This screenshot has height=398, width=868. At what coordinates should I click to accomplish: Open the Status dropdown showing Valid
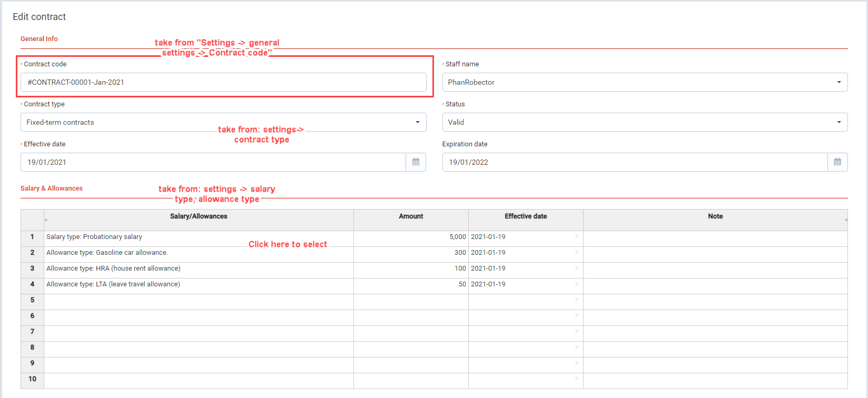[645, 122]
